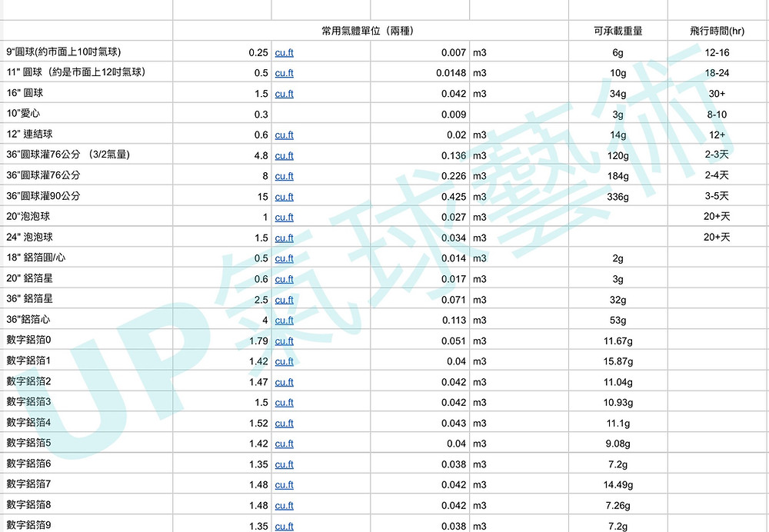The width and height of the screenshot is (769, 532).
Task: Select the 14.49g load weight cell
Action: (618, 484)
